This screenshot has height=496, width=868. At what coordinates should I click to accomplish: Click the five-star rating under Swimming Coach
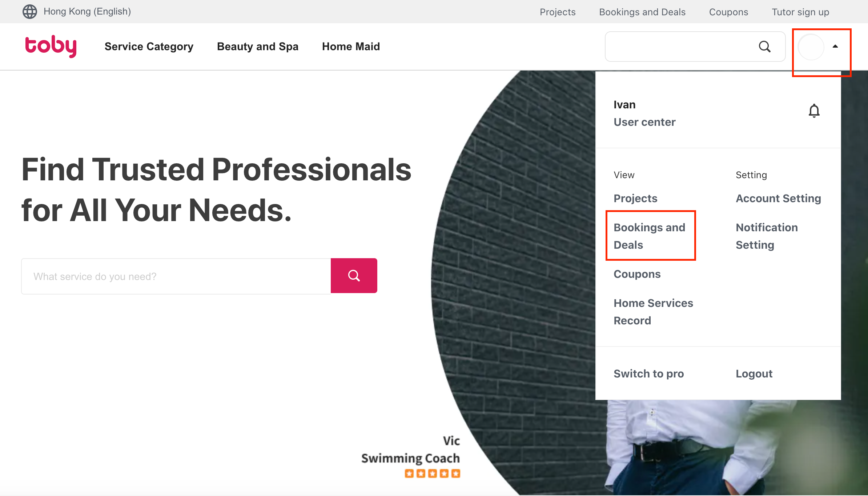(433, 473)
